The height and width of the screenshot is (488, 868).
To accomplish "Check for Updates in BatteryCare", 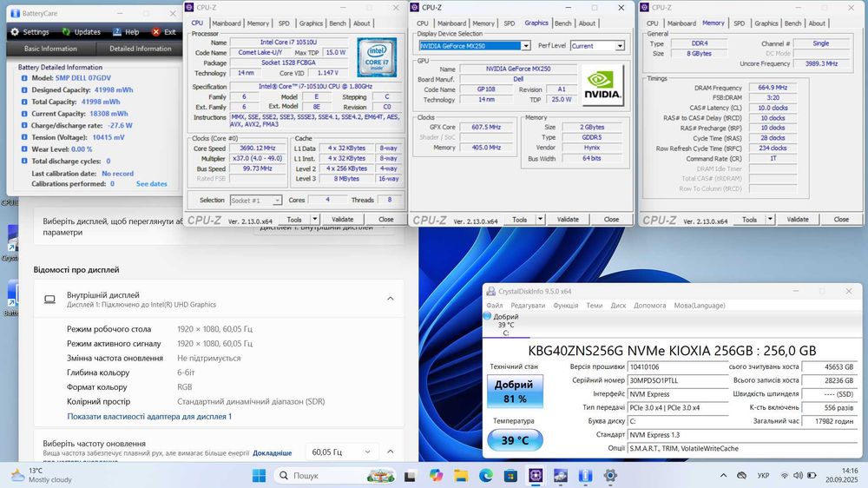I will [x=81, y=32].
